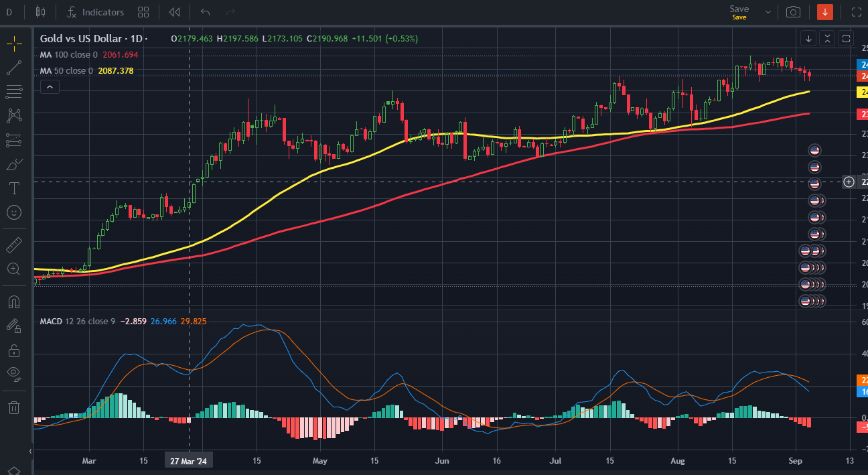Toggle Magnet mode on

15,302
